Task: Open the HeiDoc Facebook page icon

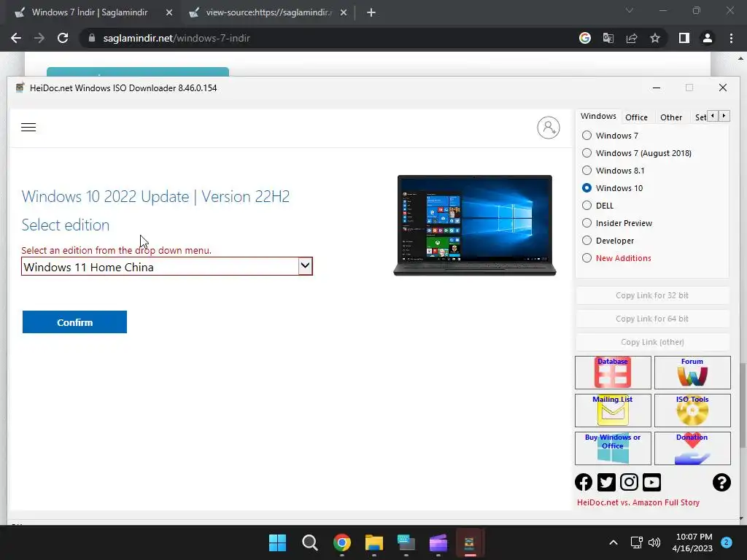Action: click(x=584, y=482)
